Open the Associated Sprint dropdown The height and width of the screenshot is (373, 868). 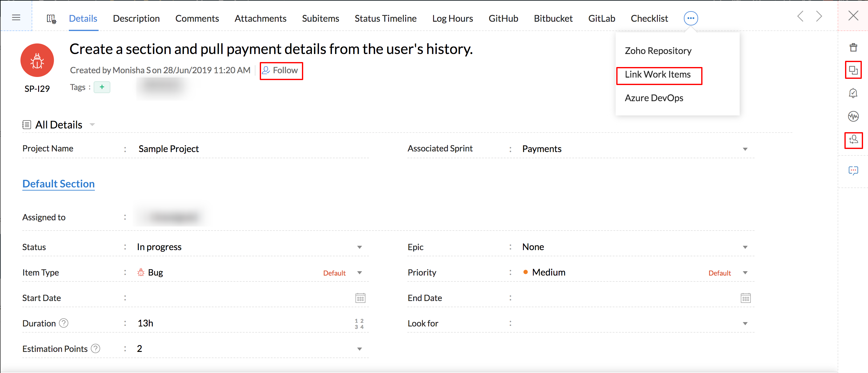click(x=745, y=149)
